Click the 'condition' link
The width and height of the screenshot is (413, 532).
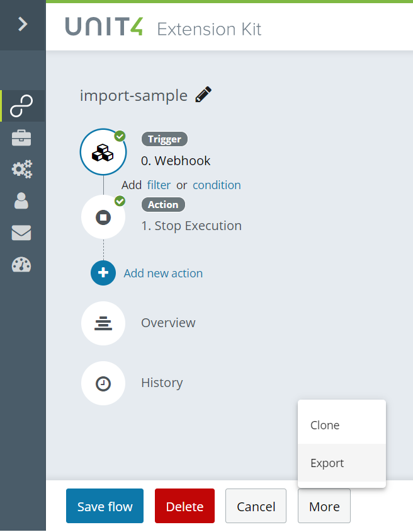click(x=217, y=185)
